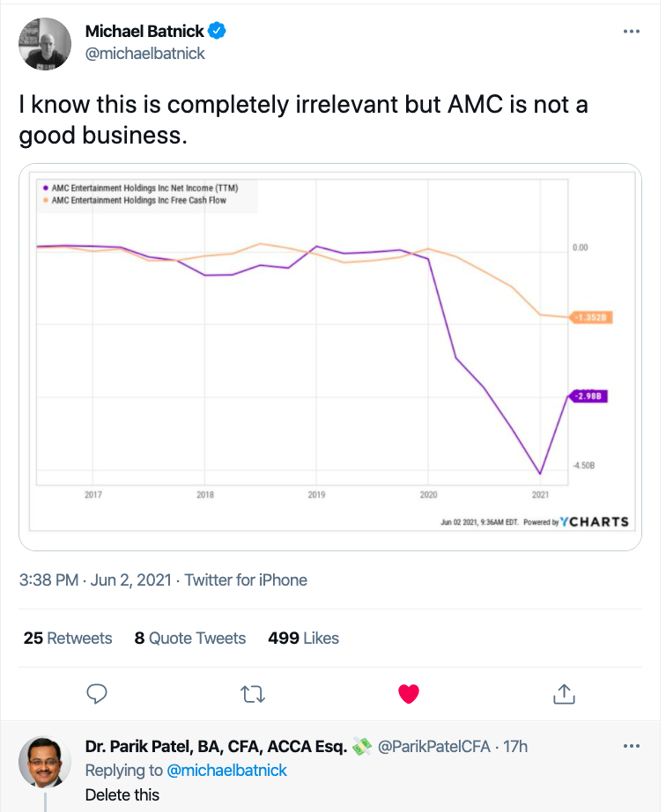Open more options on Parik Patel's reply
666x812 pixels.
click(631, 747)
